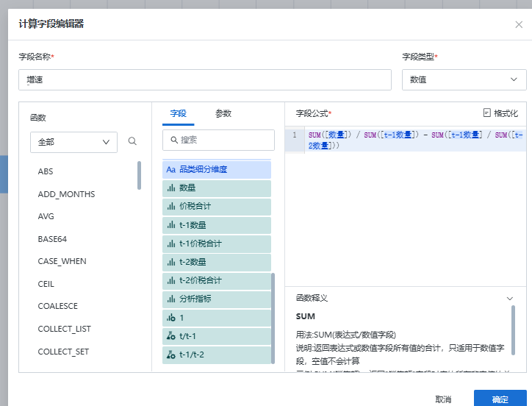The image size is (532, 406).
Task: Click the measure icon of t-1价税合计
Action: coord(170,243)
